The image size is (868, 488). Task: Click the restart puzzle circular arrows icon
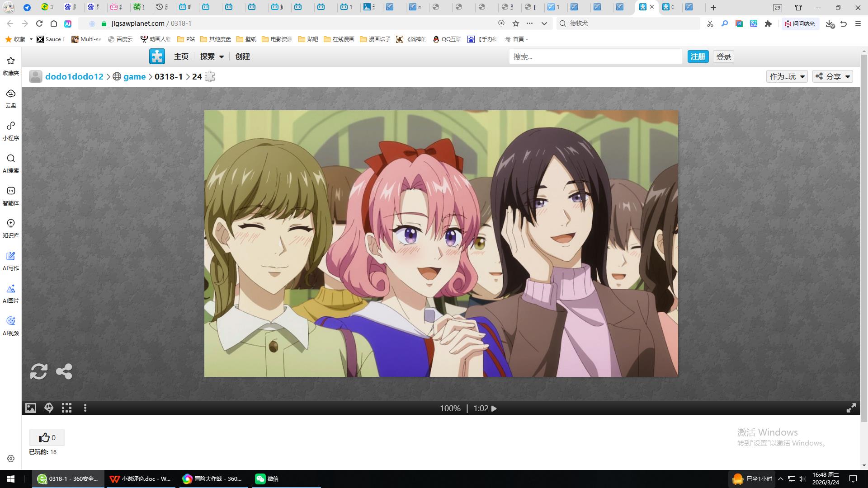coord(38,371)
